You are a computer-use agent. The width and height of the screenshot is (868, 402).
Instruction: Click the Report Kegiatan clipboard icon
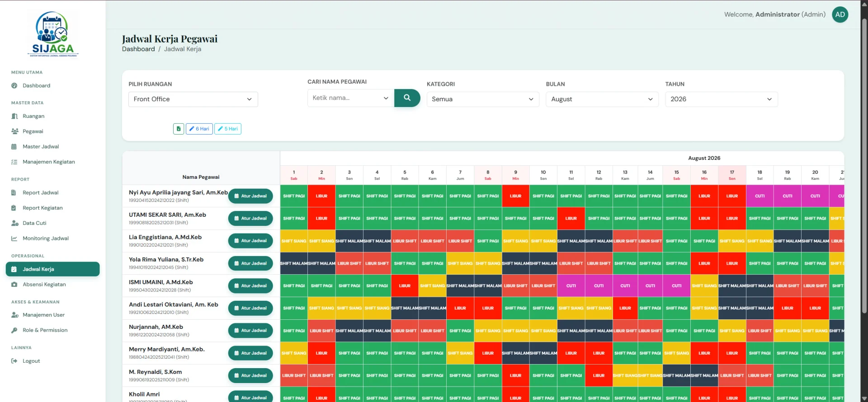point(14,208)
